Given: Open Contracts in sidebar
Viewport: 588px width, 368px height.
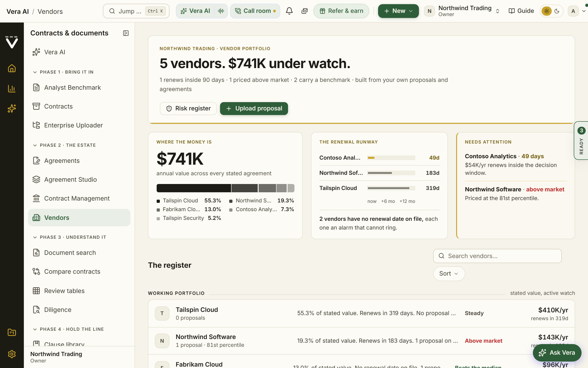Looking at the screenshot, I should point(79,106).
